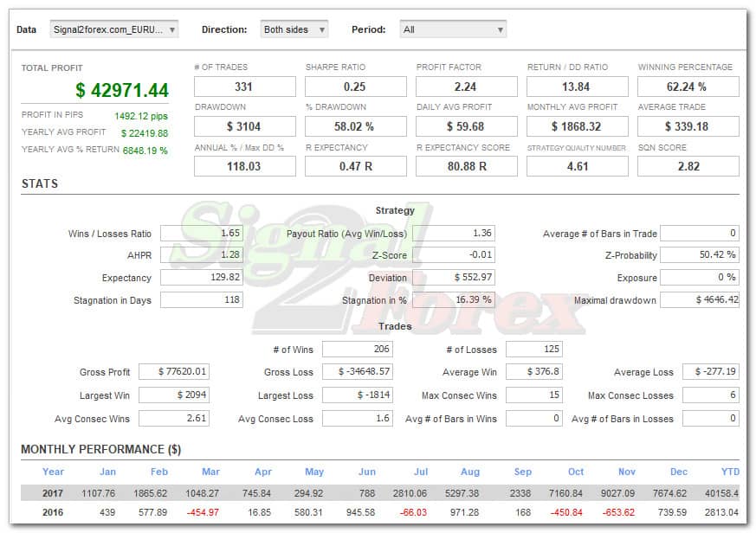Select the SQN Score value box
The width and height of the screenshot is (756, 533).
coord(688,166)
